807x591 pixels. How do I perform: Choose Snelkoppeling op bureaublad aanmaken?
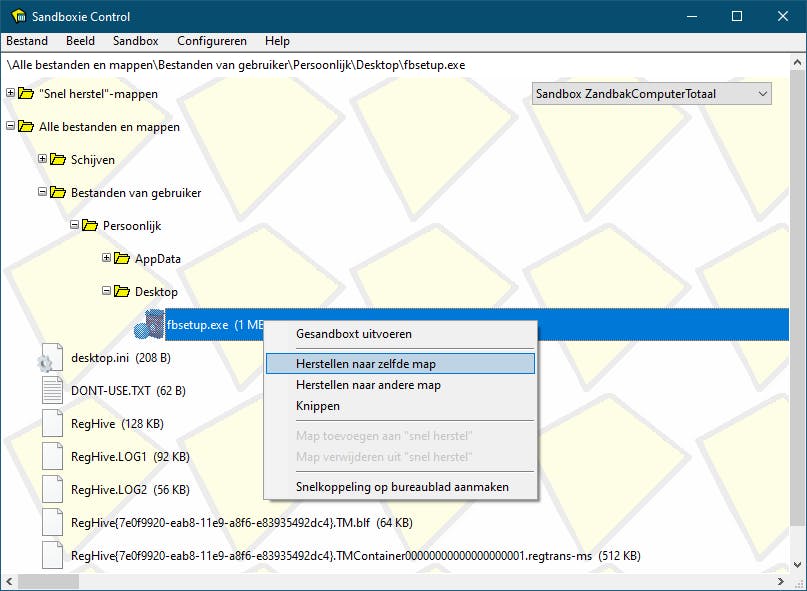[x=400, y=486]
